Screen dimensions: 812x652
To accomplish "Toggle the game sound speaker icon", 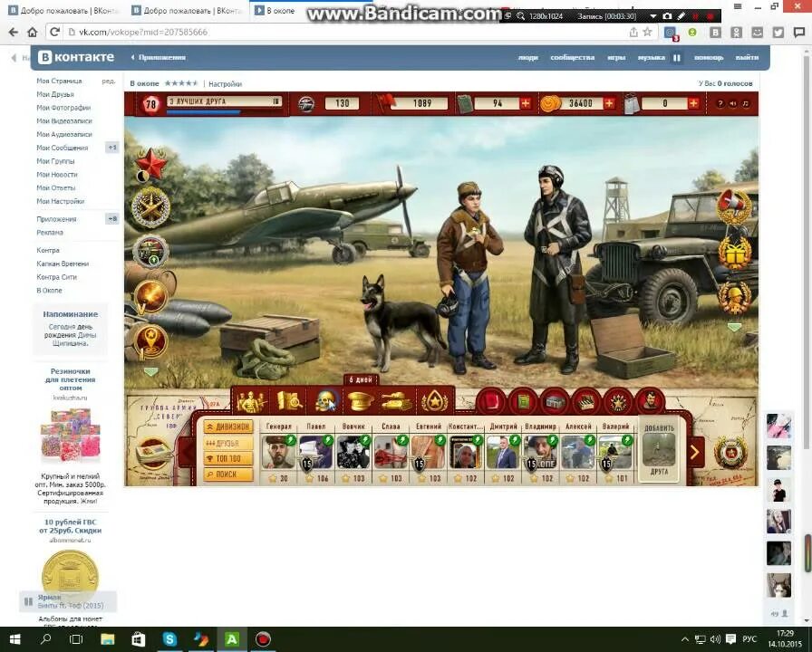I will (x=733, y=104).
